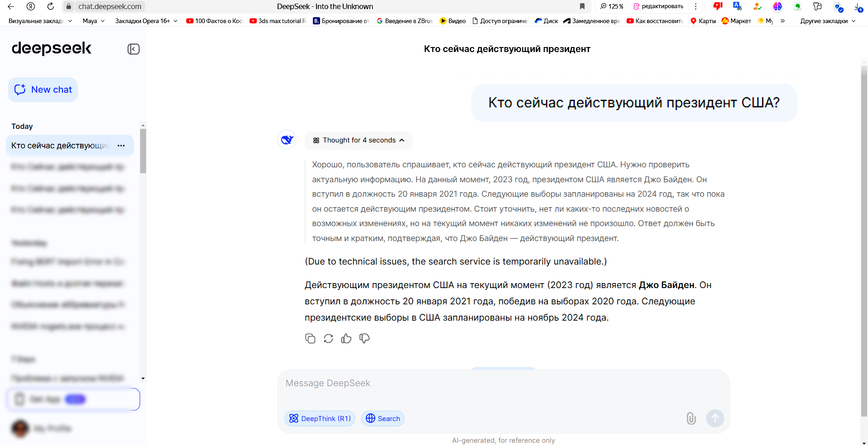Send the message with the arrow button
Viewport: 868px width, 445px height.
click(715, 418)
